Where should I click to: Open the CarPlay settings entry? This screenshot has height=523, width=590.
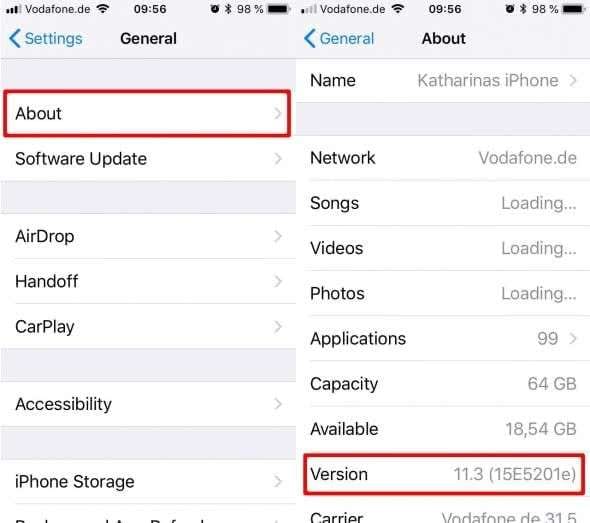point(148,326)
